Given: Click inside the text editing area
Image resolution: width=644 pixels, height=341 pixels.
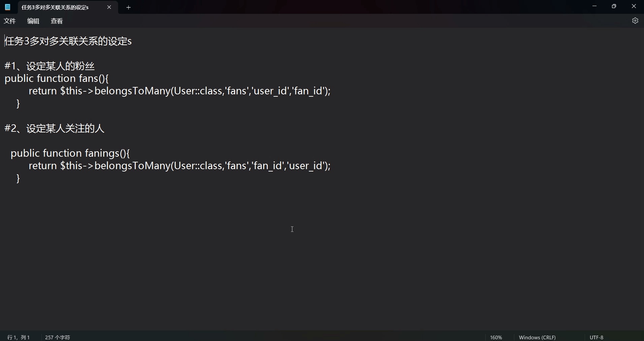Looking at the screenshot, I should coord(292,229).
